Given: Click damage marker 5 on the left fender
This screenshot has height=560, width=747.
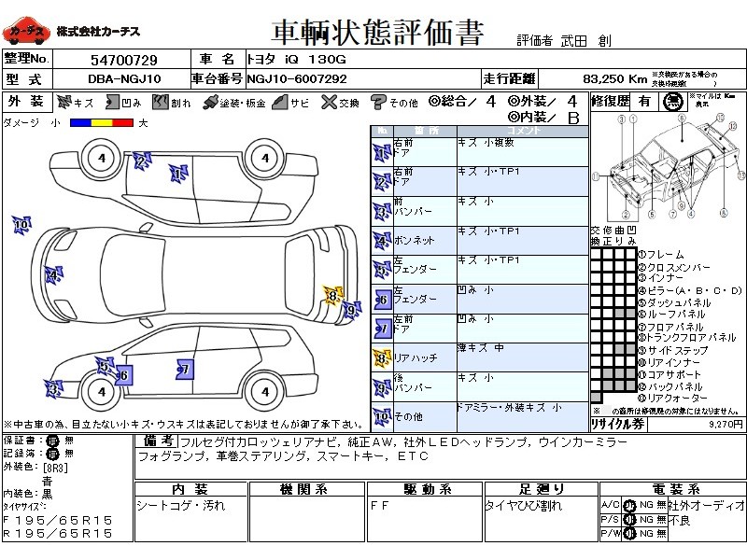Looking at the screenshot, I should tap(105, 366).
